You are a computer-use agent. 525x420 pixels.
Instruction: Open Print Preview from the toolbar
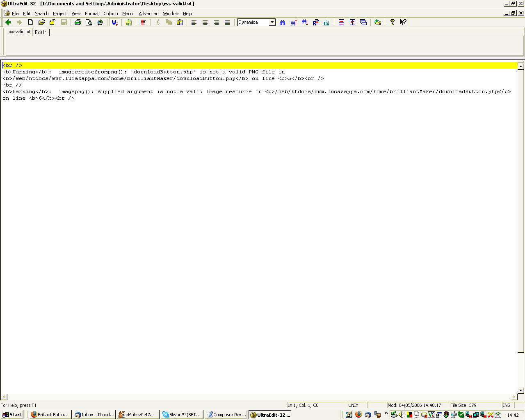(x=89, y=23)
